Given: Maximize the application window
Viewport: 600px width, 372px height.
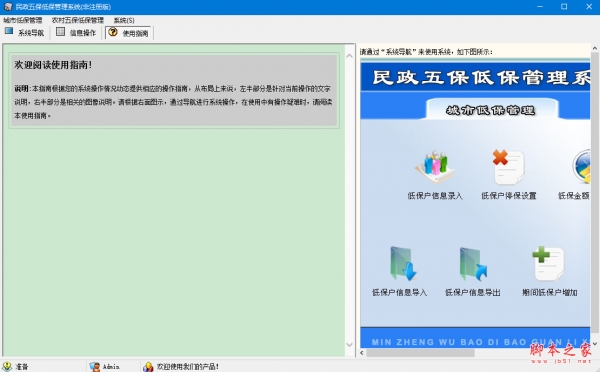Looking at the screenshot, I should pyautogui.click(x=564, y=7).
